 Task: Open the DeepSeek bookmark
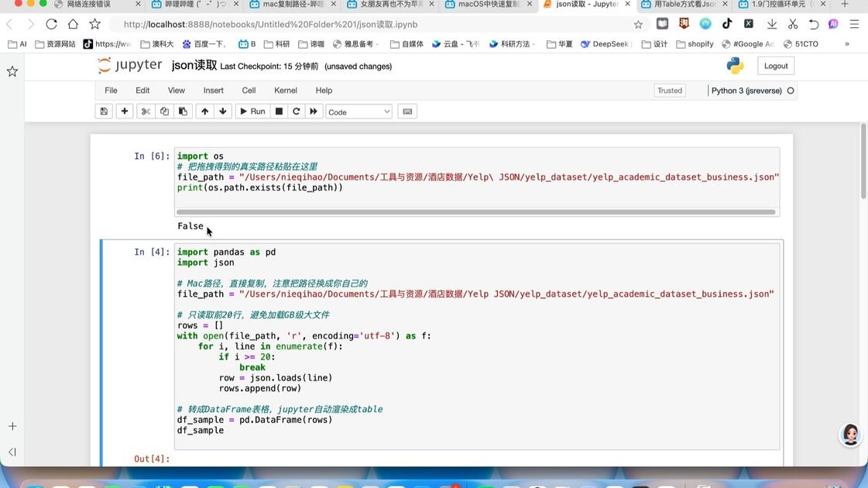click(605, 43)
